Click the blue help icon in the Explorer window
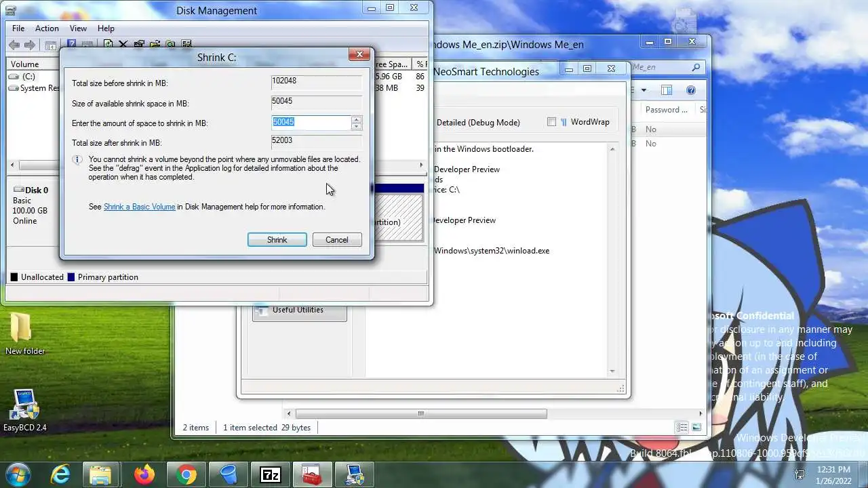This screenshot has width=868, height=488. 691,90
